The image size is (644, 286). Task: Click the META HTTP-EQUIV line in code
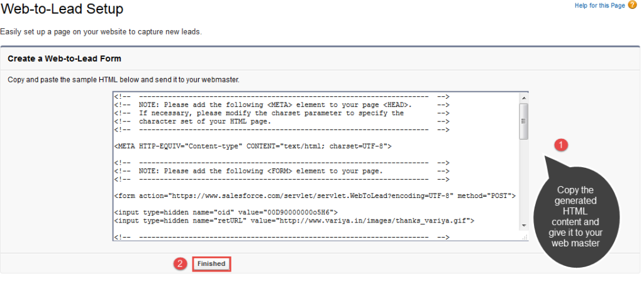coord(253,146)
